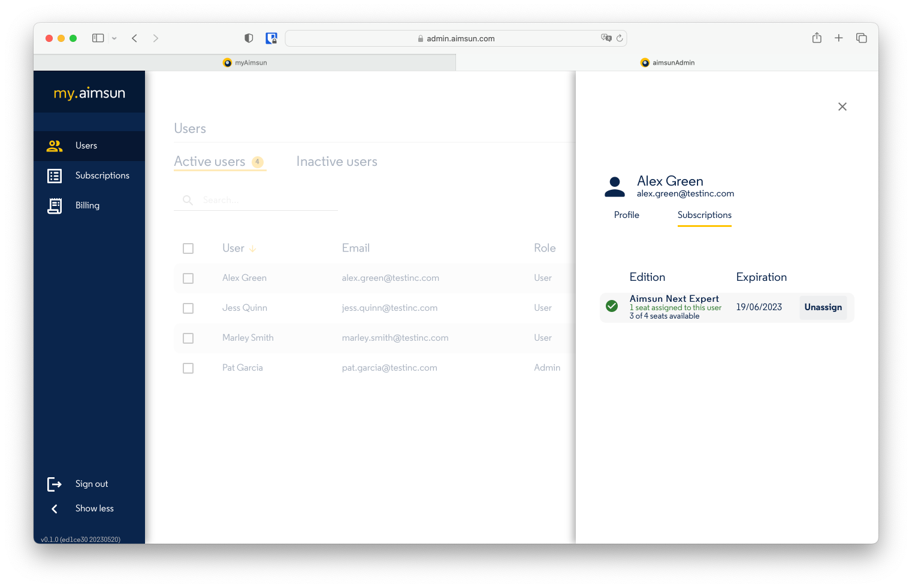Tick checkbox for Pat Garcia

(x=188, y=368)
